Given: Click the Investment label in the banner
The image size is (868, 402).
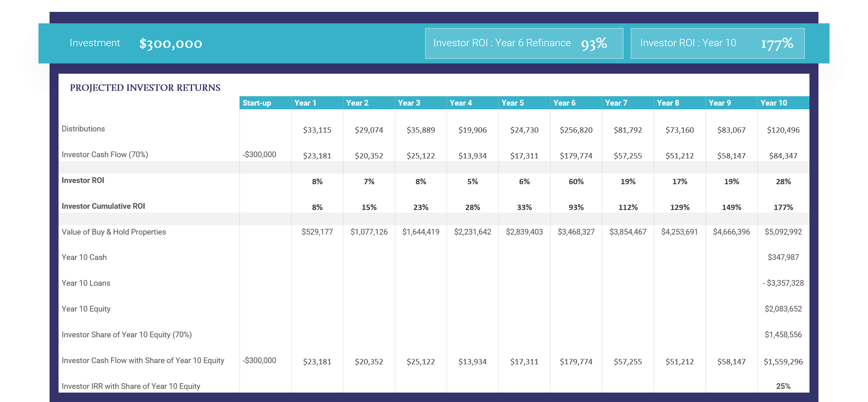Looking at the screenshot, I should (95, 43).
